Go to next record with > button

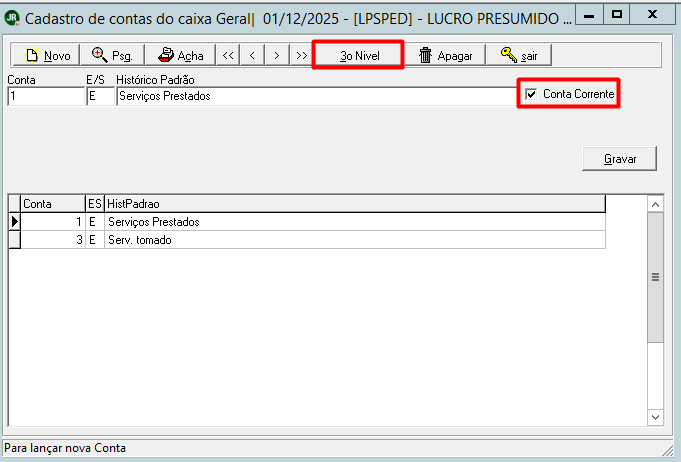pyautogui.click(x=277, y=55)
